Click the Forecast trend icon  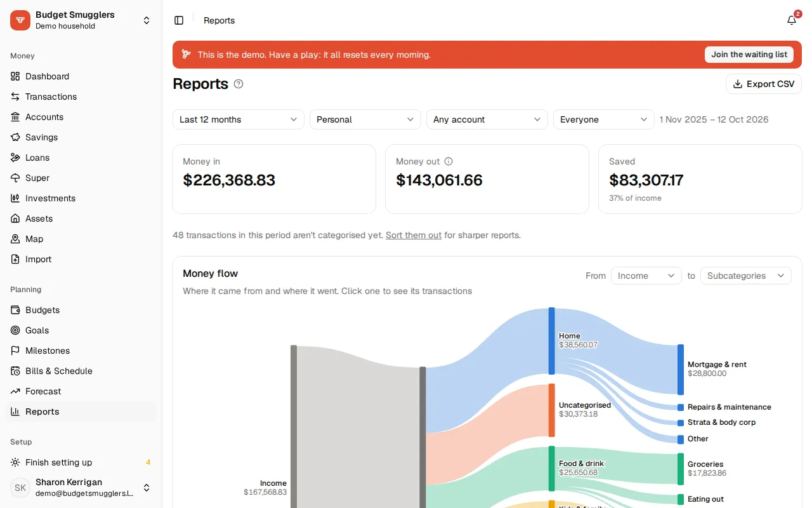[15, 391]
